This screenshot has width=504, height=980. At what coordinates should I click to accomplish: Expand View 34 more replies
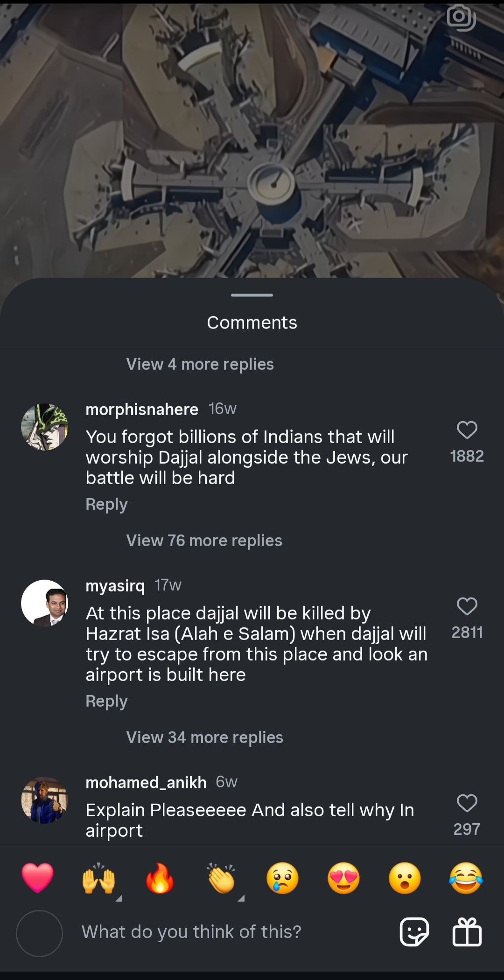[204, 737]
